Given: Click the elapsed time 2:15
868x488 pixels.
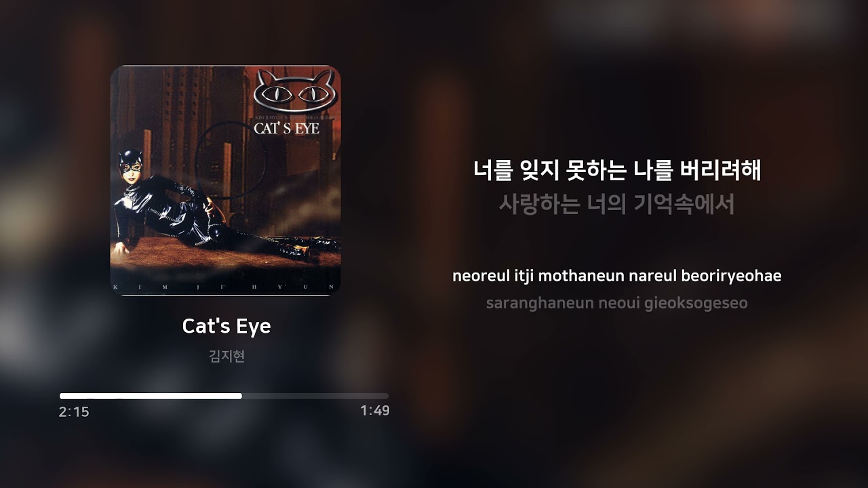Looking at the screenshot, I should click(x=74, y=412).
